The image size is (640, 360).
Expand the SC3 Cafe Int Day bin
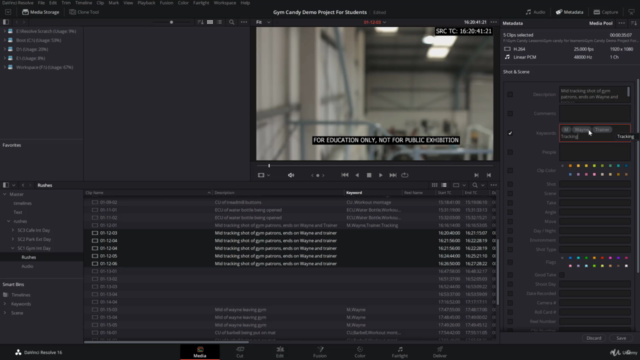[x=13, y=230]
